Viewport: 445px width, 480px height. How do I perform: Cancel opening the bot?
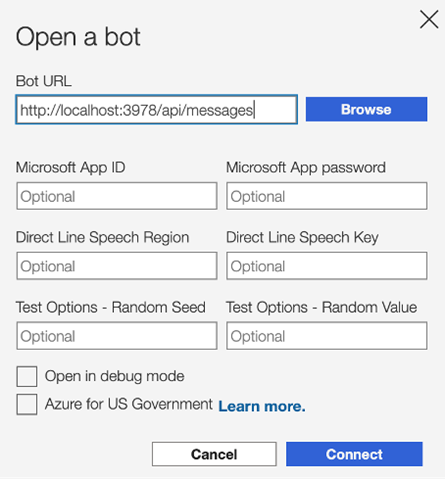(214, 454)
